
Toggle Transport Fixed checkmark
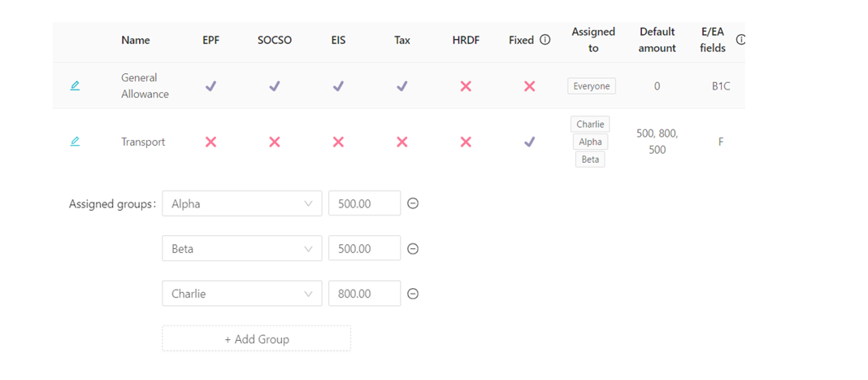(529, 142)
